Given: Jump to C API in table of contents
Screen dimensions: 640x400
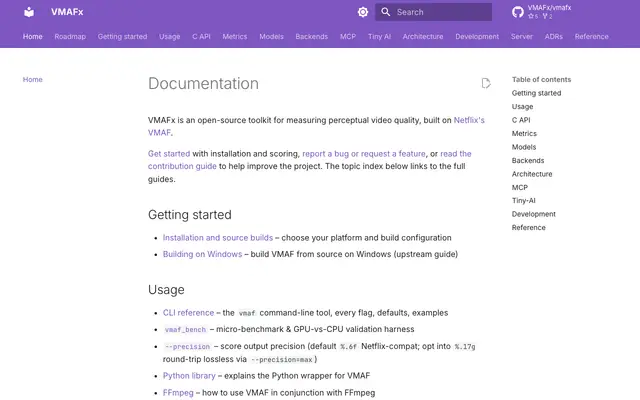Looking at the screenshot, I should (x=521, y=120).
